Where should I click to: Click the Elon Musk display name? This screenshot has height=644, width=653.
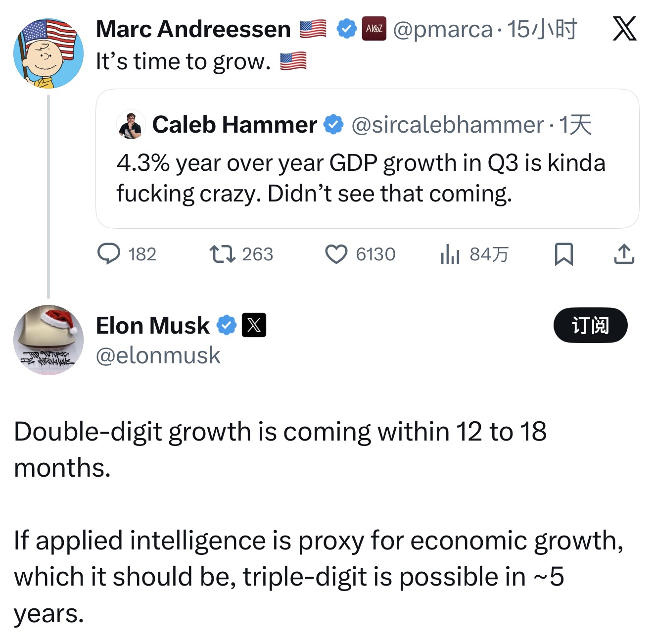pos(152,325)
